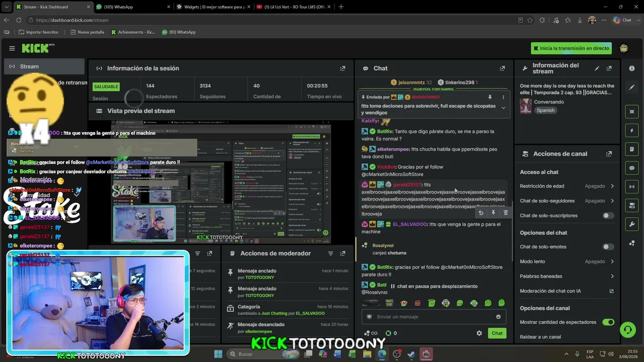
Task: Open pinned message three-dot options
Action: tap(503, 97)
